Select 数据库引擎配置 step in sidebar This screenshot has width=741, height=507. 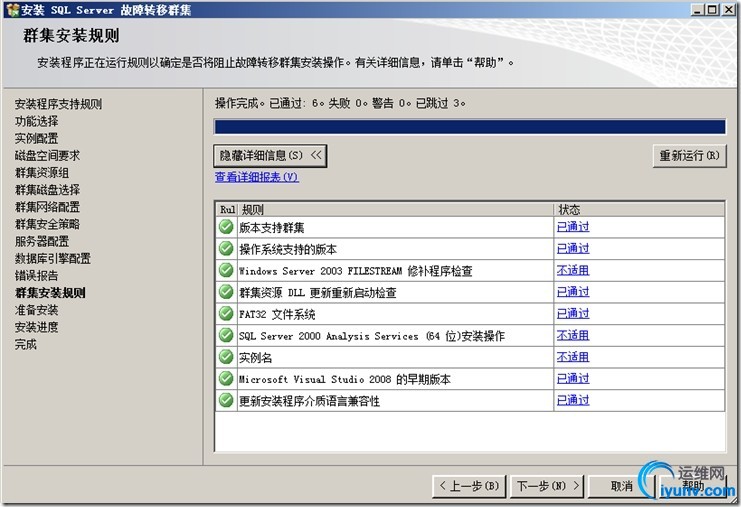pyautogui.click(x=52, y=258)
